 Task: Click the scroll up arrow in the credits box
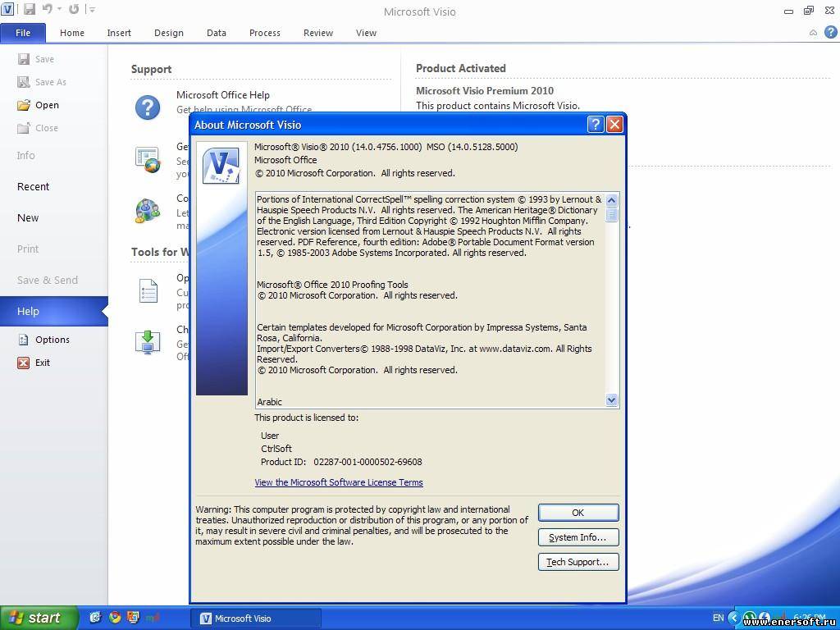click(x=611, y=200)
